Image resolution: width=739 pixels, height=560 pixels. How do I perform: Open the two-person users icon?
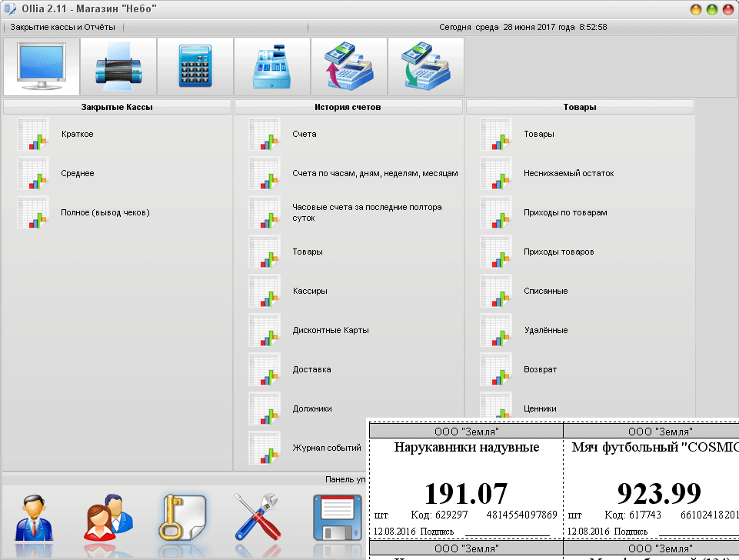click(x=108, y=518)
